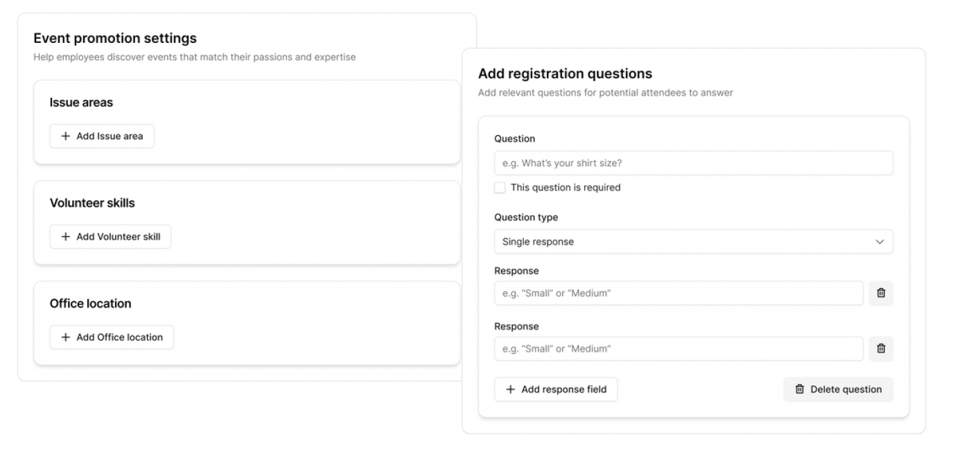
Task: Focus the first Response text field
Action: [x=679, y=293]
